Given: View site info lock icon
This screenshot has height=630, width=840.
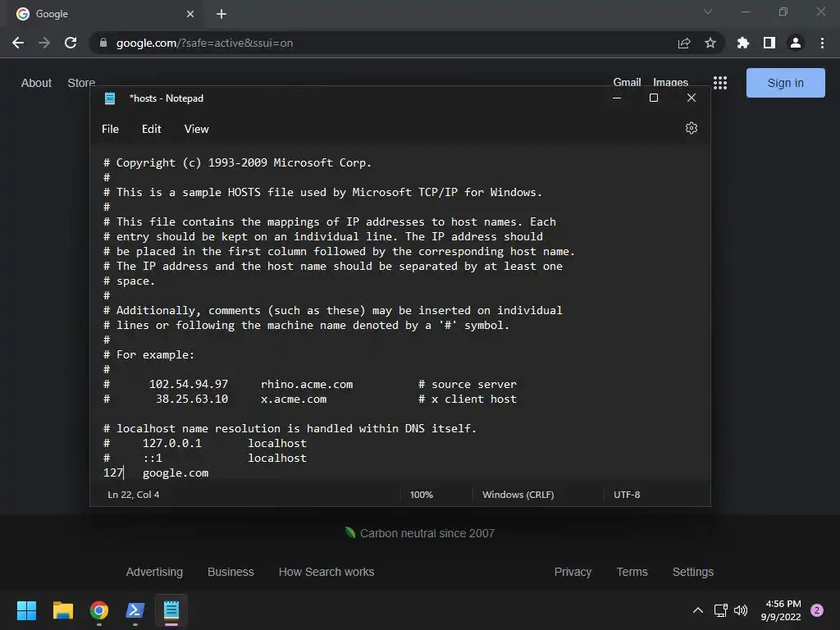Looking at the screenshot, I should tap(103, 43).
